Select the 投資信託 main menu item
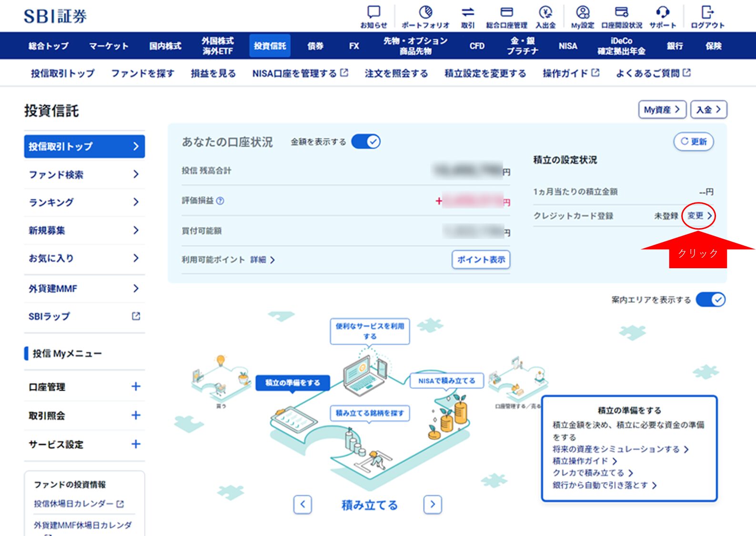Image resolution: width=756 pixels, height=536 pixels. point(270,46)
